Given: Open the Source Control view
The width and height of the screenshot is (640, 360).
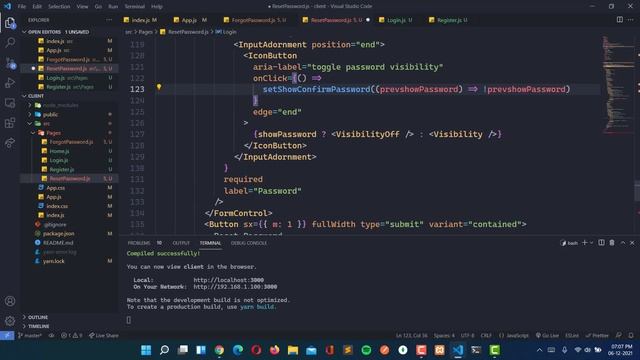Looking at the screenshot, I should pyautogui.click(x=10, y=62).
